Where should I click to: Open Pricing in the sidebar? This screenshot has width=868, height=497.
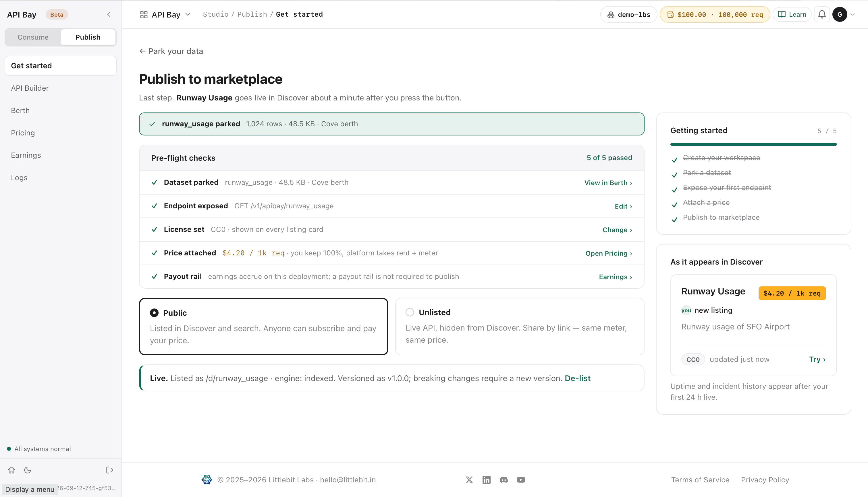(23, 133)
